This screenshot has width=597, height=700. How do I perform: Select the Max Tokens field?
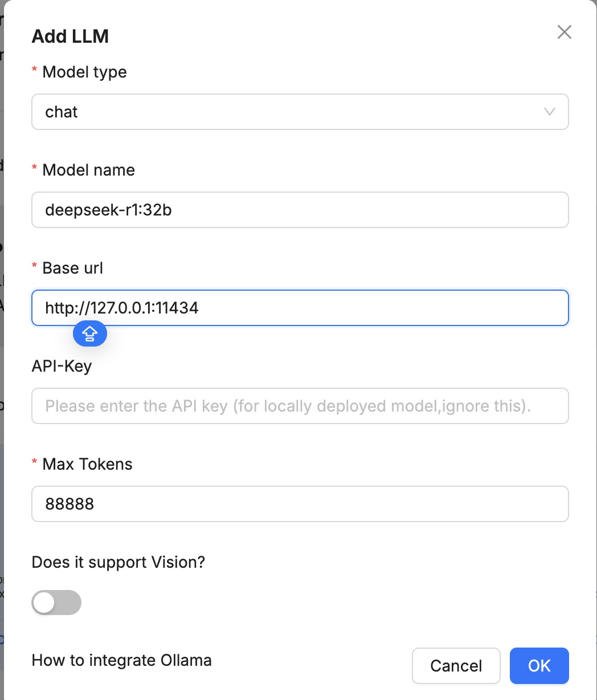300,504
